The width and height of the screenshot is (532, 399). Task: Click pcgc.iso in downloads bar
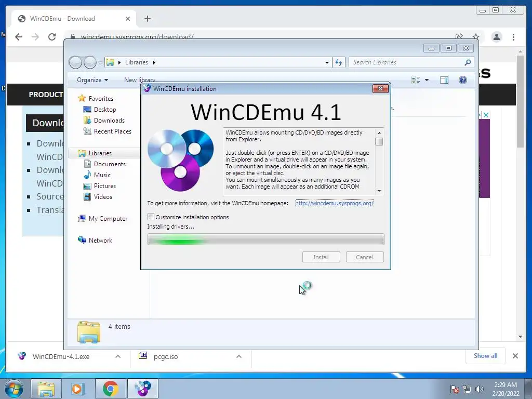coord(166,356)
